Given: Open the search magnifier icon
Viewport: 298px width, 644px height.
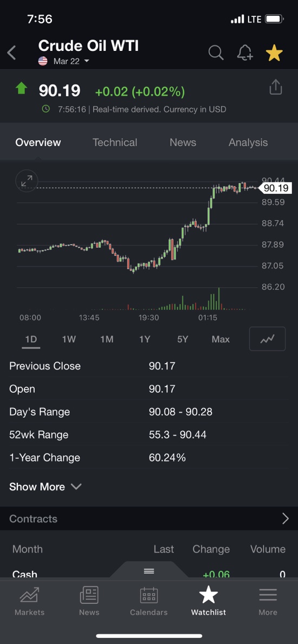Looking at the screenshot, I should pos(216,52).
